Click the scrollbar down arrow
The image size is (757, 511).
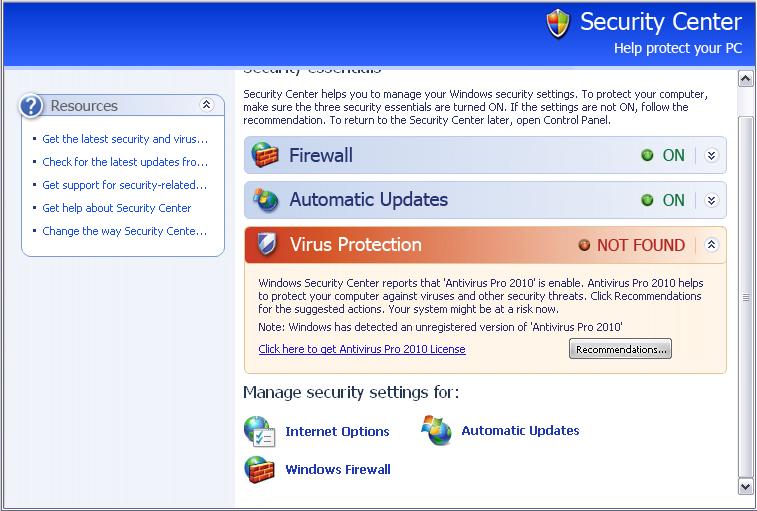tap(745, 486)
